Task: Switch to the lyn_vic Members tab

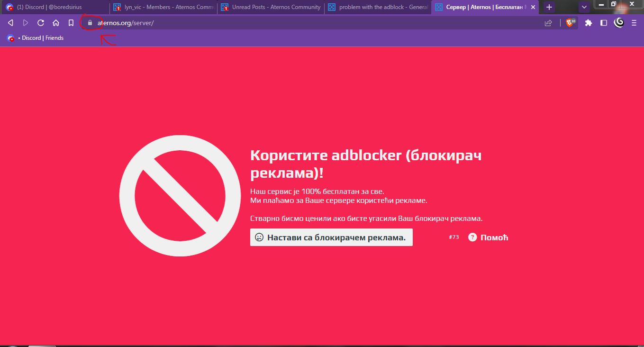Action: [x=163, y=8]
